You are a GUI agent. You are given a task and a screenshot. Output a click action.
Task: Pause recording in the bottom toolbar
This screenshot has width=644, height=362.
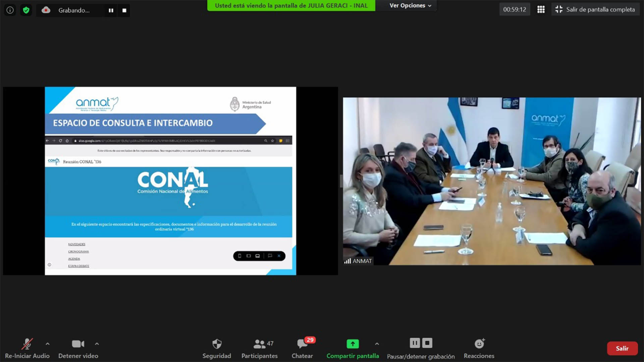pos(415,343)
